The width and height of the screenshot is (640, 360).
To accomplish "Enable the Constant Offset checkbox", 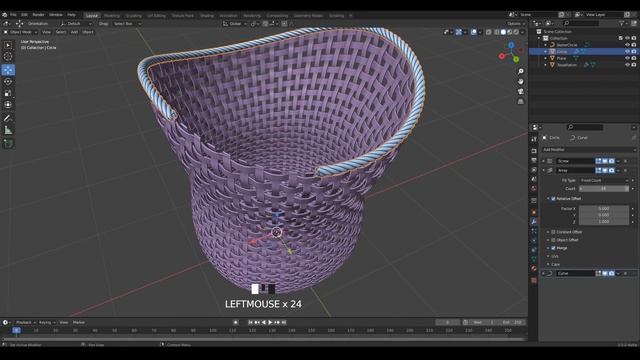I will (x=553, y=232).
